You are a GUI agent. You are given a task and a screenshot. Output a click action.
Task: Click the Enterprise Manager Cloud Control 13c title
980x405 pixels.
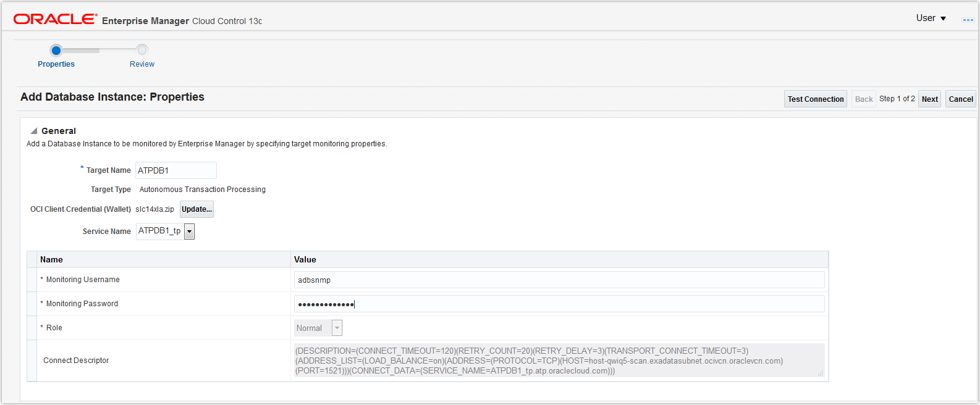click(182, 21)
